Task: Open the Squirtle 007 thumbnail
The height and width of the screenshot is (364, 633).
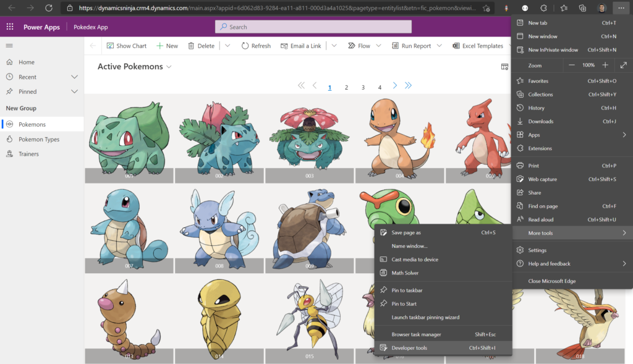Action: [129, 230]
